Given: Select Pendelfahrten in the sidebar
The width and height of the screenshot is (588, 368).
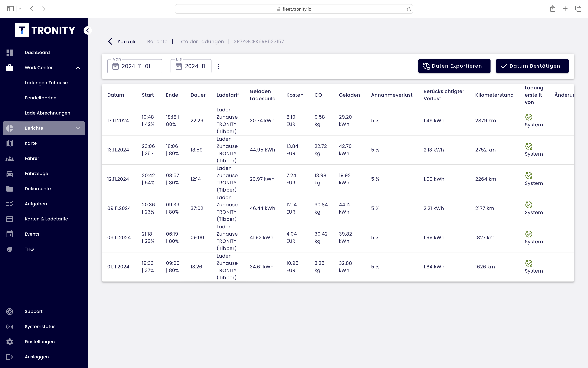Looking at the screenshot, I should click(x=40, y=98).
